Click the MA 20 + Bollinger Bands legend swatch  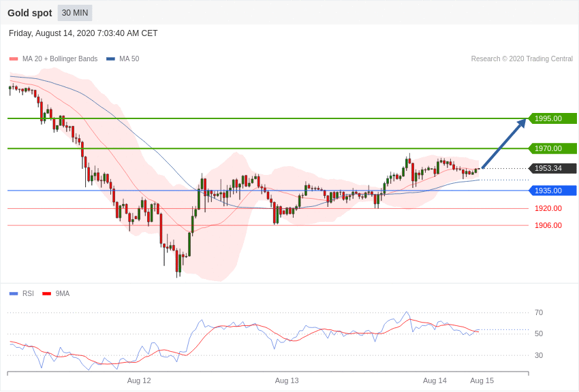point(14,59)
